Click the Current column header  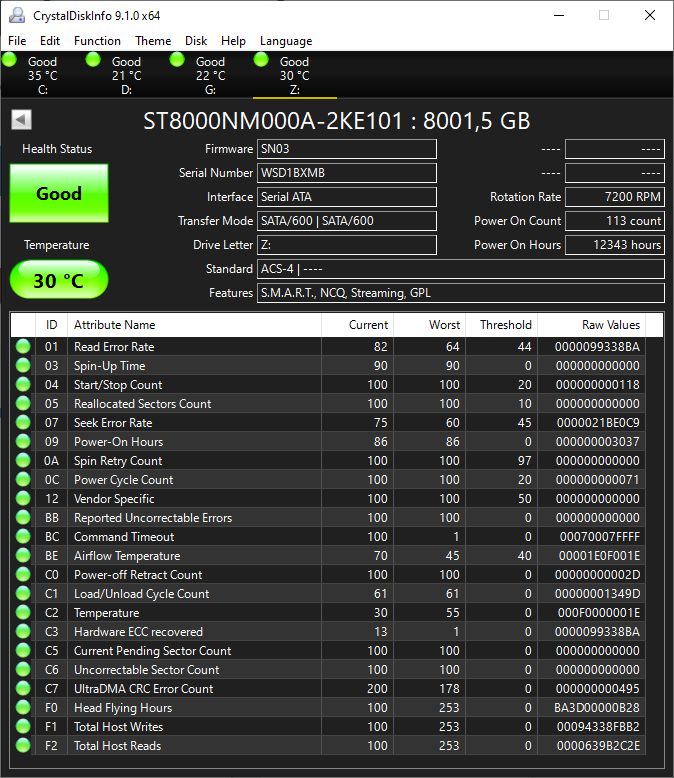(357, 325)
